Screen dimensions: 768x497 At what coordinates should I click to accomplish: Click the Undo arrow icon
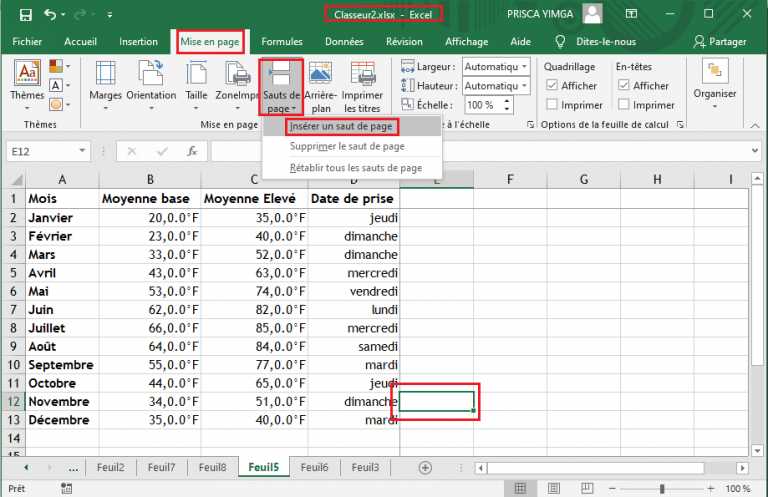pyautogui.click(x=50, y=14)
